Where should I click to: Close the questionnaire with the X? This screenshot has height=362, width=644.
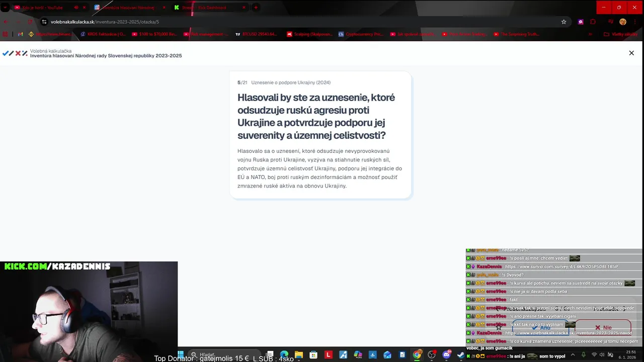click(631, 53)
